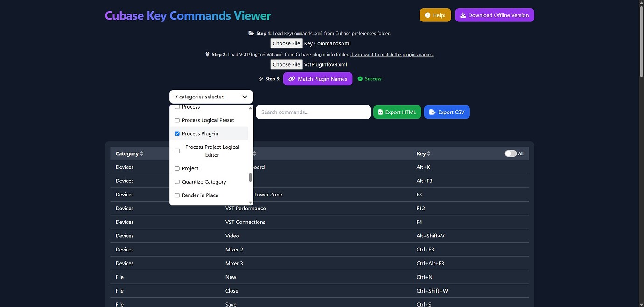
Task: Uncheck the Process Plug-in category
Action: click(x=177, y=133)
